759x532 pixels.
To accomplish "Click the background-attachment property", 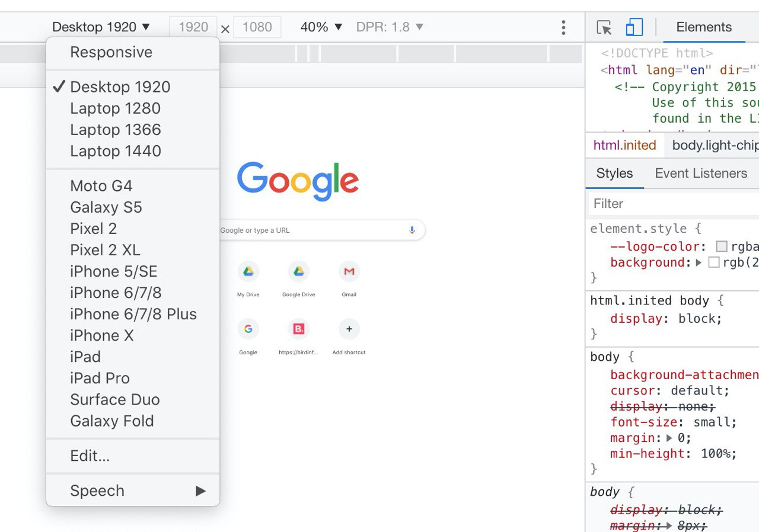I will tap(684, 375).
